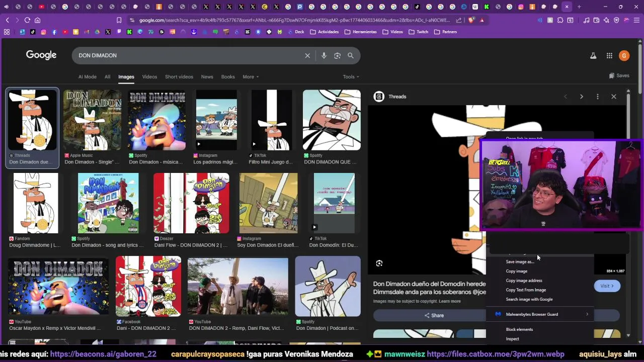Viewport: 644px width, 362px height.
Task: Click the Share button under preview
Action: pyautogui.click(x=434, y=315)
